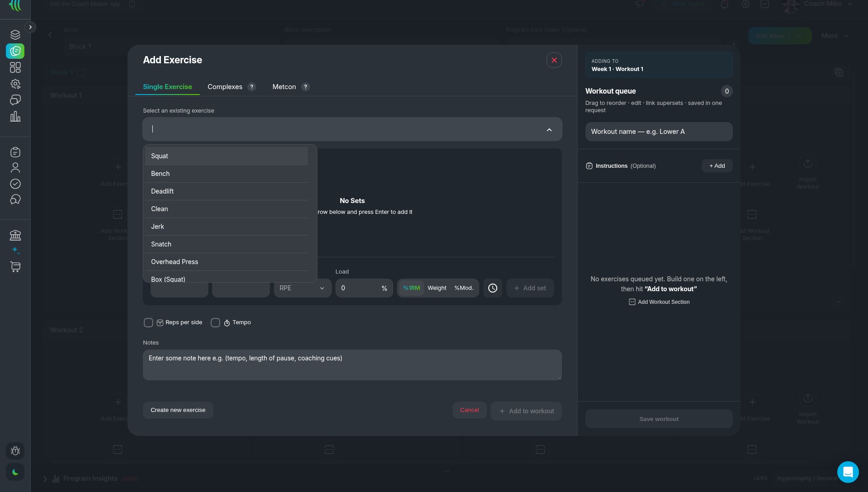
Task: Open the clipboard icon in sidebar
Action: click(x=15, y=152)
